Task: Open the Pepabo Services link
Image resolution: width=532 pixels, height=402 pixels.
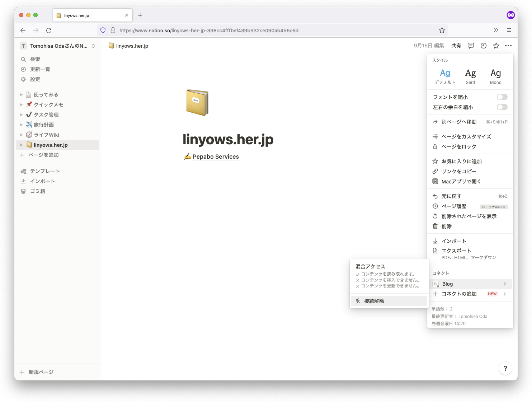Action: click(x=215, y=156)
